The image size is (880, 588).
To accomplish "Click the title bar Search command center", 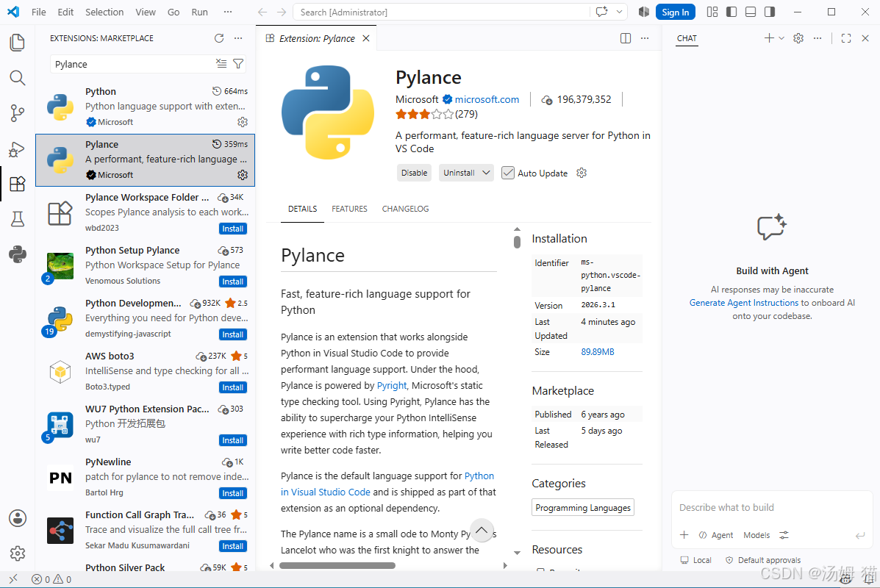I will click(x=441, y=12).
